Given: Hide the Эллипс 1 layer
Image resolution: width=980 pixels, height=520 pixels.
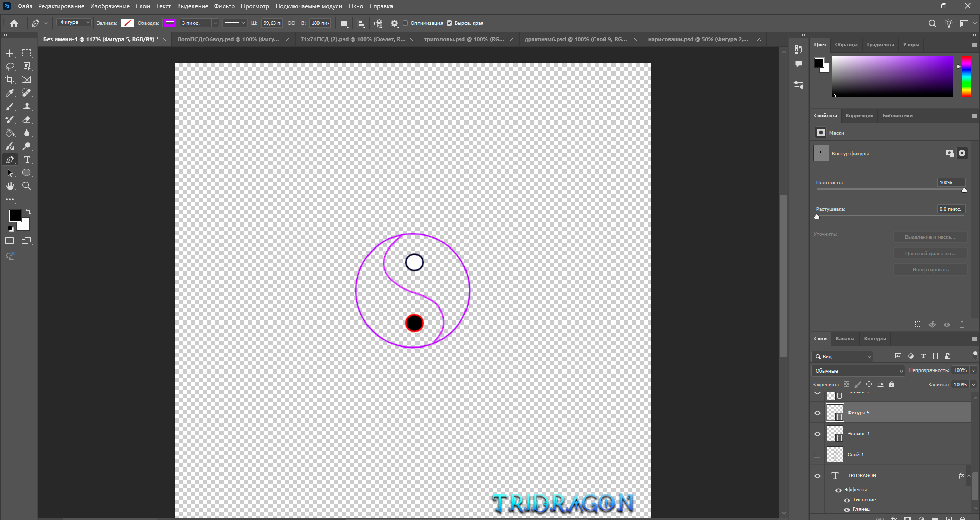Looking at the screenshot, I should click(x=817, y=434).
